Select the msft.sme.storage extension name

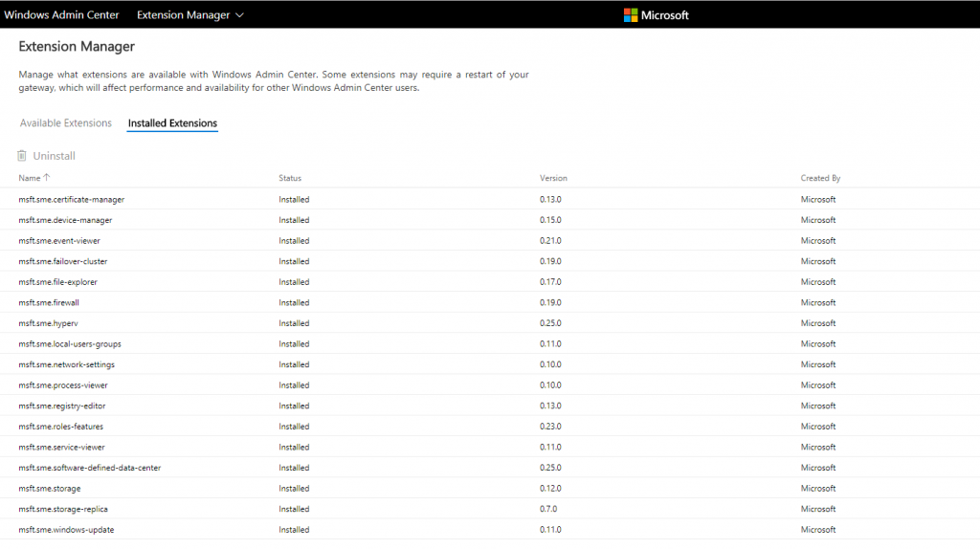point(50,488)
